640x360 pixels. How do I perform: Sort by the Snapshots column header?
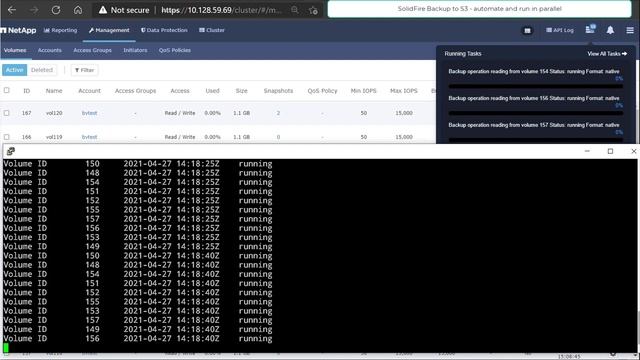278,91
